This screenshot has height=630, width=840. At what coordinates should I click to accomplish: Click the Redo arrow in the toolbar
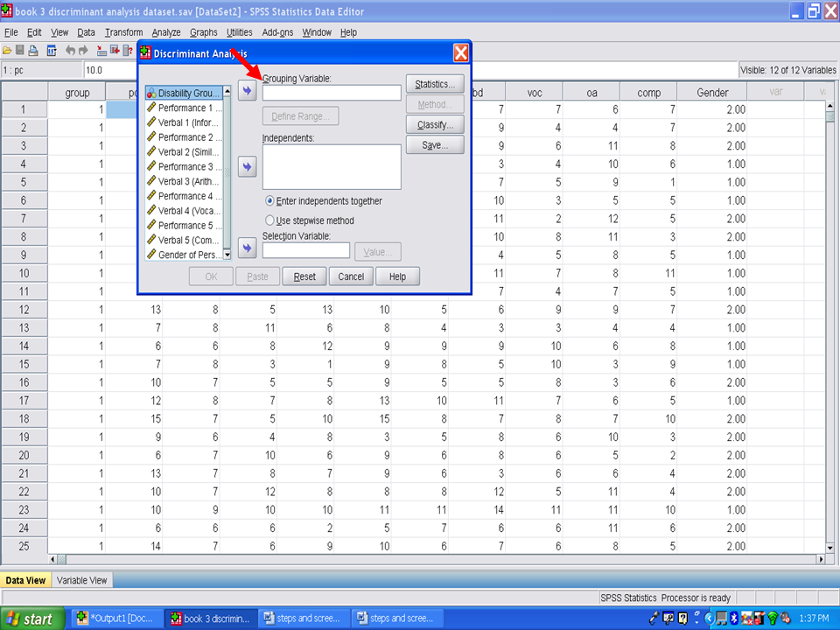84,51
